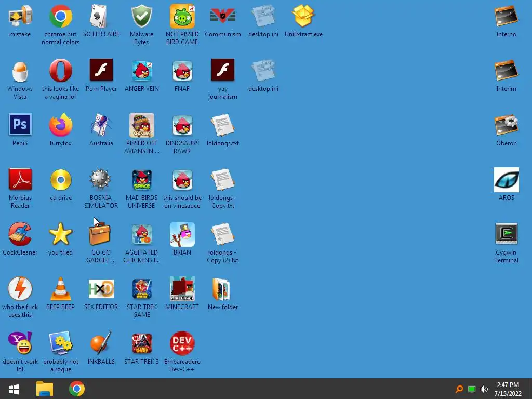Click the 'ANGER VEIN' Angry Birds shortcut
The image size is (532, 399).
click(x=141, y=71)
